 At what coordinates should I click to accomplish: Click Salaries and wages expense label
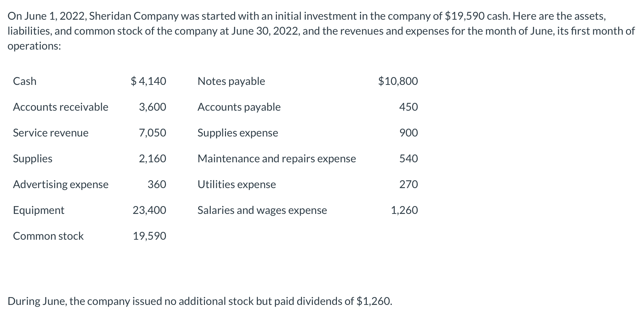tap(262, 210)
